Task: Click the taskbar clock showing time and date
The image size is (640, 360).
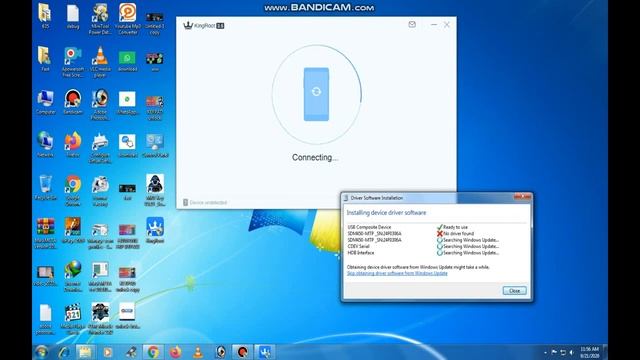Action: pyautogui.click(x=589, y=352)
